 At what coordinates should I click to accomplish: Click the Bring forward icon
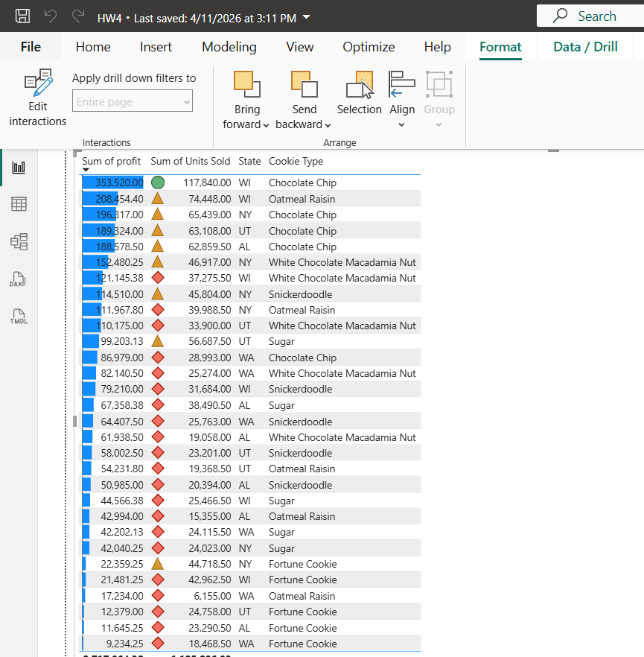click(x=246, y=83)
